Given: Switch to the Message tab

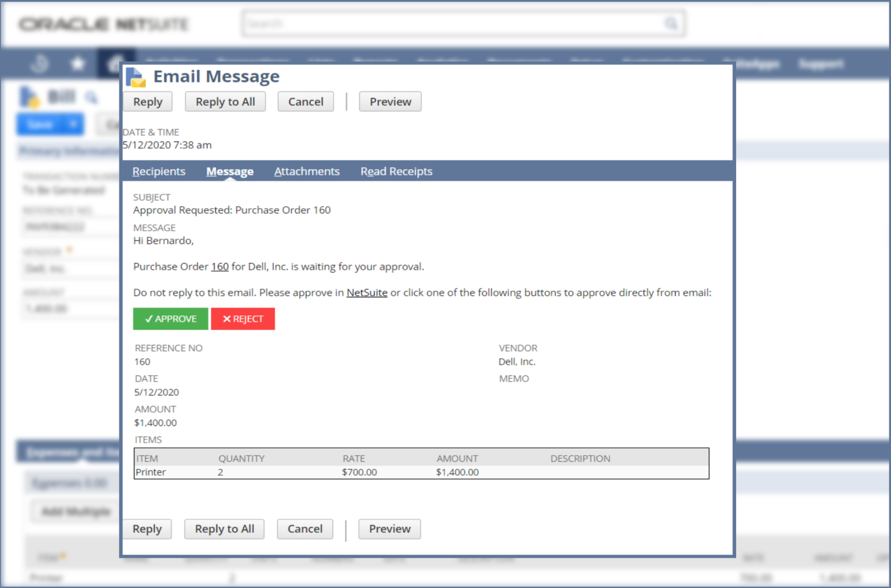Looking at the screenshot, I should [x=229, y=171].
